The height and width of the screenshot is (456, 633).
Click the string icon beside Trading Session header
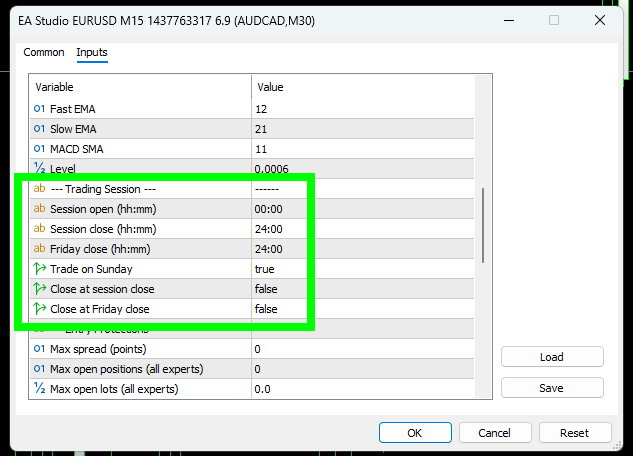pyautogui.click(x=39, y=188)
